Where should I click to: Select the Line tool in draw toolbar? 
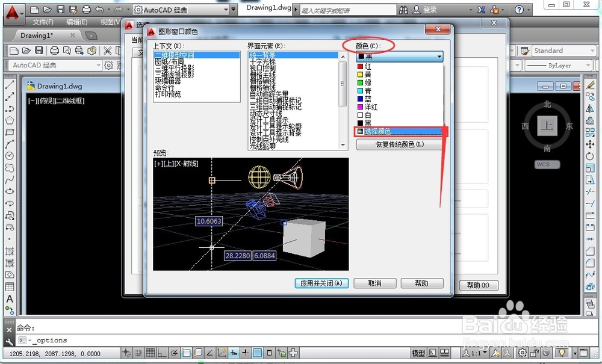(x=10, y=85)
